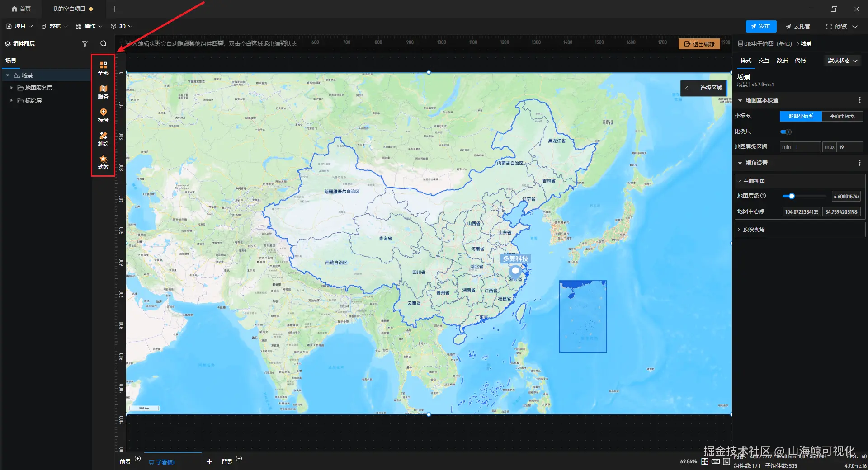Toggle the 比例尺 scale switch

[x=786, y=132]
